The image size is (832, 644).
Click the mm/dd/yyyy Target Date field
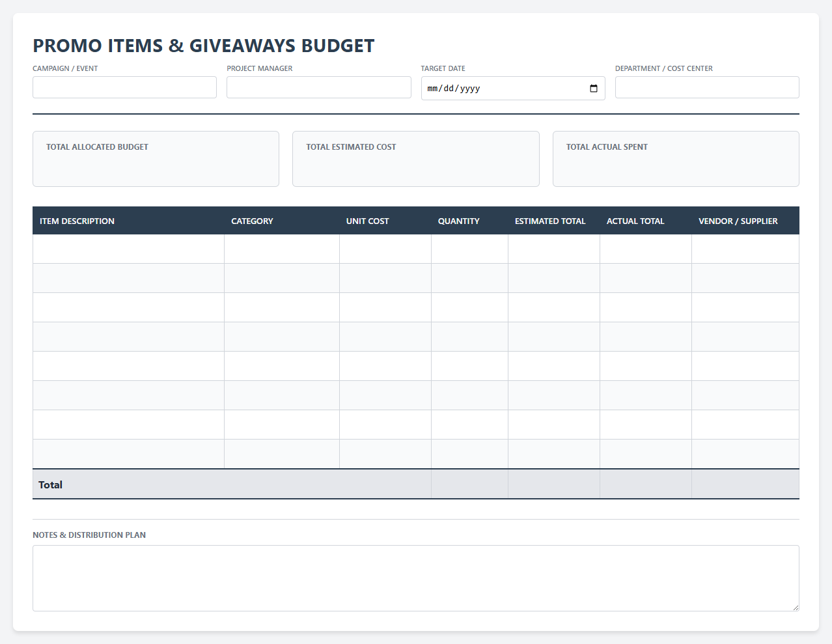[x=513, y=88]
